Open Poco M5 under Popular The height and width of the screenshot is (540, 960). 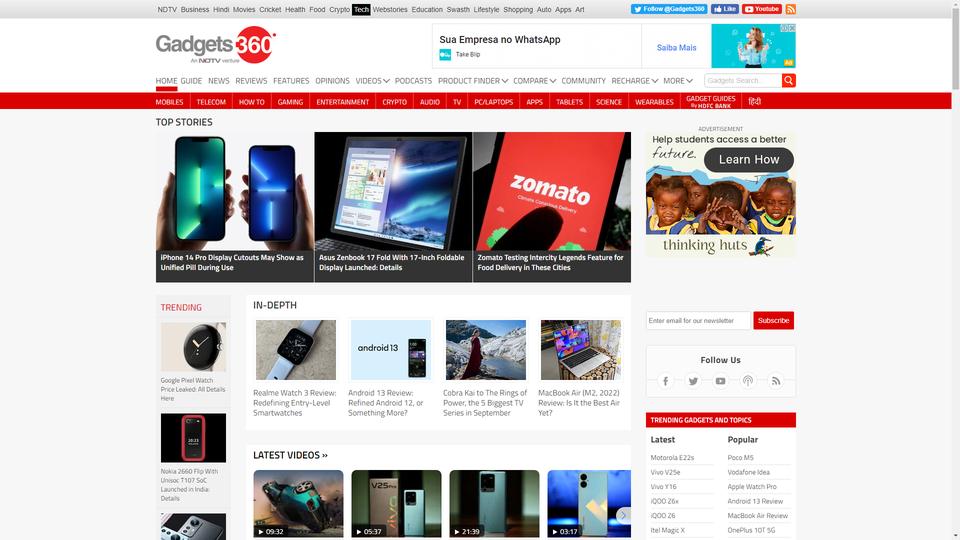coord(740,457)
